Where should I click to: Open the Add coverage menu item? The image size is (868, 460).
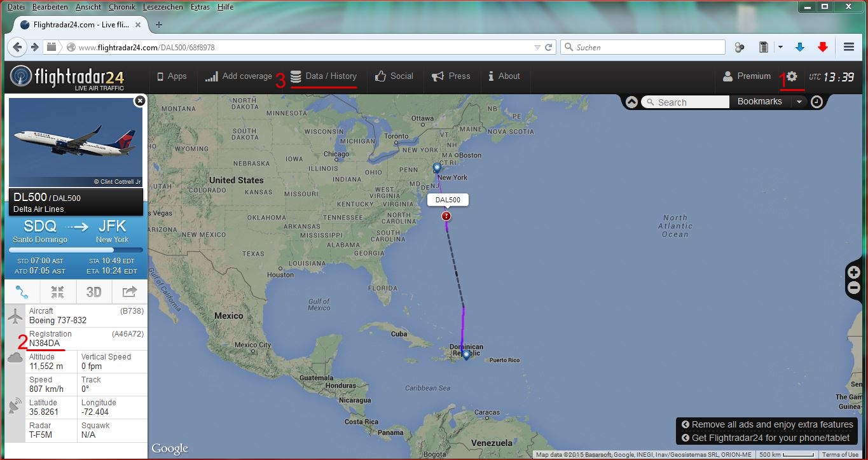coord(238,76)
